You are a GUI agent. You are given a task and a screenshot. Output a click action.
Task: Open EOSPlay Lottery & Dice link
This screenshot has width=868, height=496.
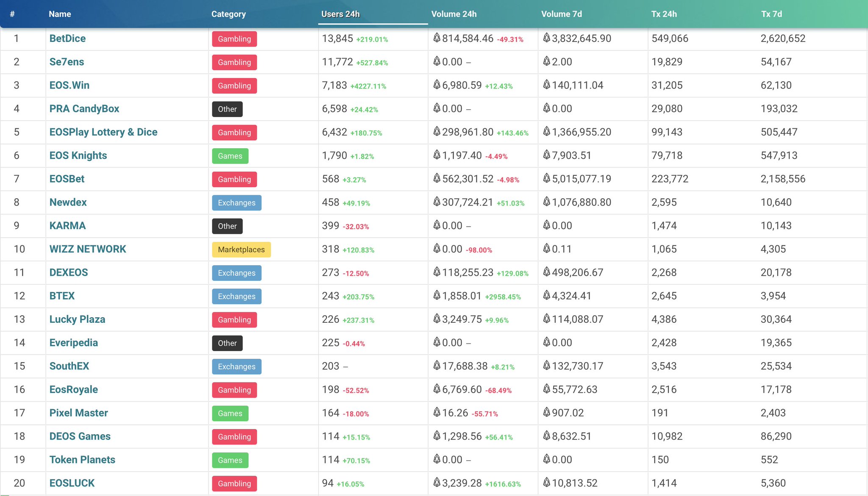click(x=103, y=132)
